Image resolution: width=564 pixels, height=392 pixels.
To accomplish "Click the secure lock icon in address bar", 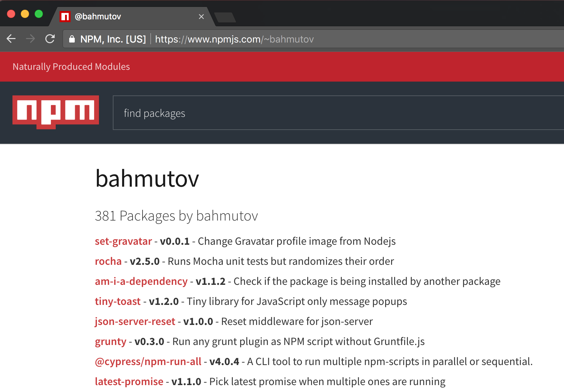I will 72,39.
